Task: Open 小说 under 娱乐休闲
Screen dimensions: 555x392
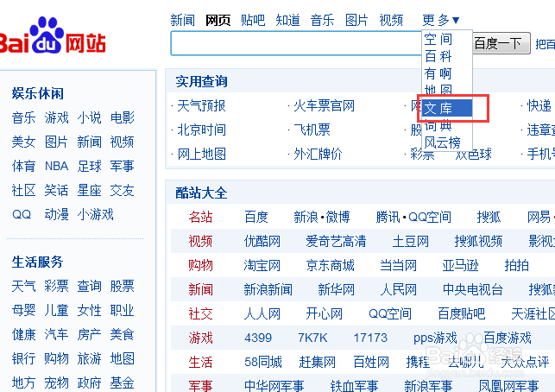Action: 89,117
